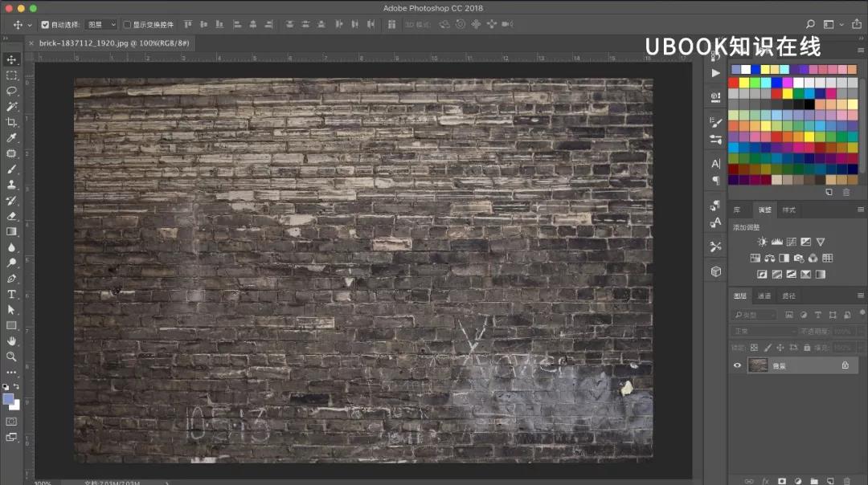868x485 pixels.
Task: Add a Curves adjustment
Action: [x=791, y=242]
